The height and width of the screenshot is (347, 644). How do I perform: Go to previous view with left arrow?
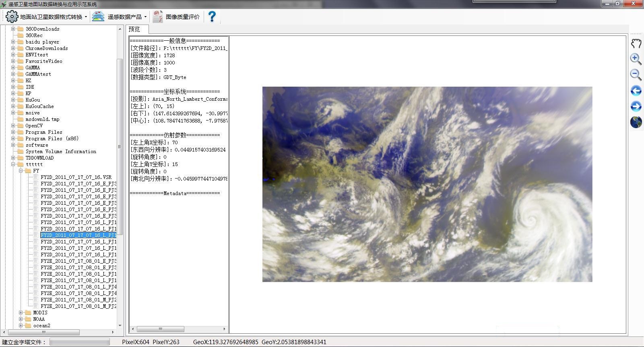636,91
